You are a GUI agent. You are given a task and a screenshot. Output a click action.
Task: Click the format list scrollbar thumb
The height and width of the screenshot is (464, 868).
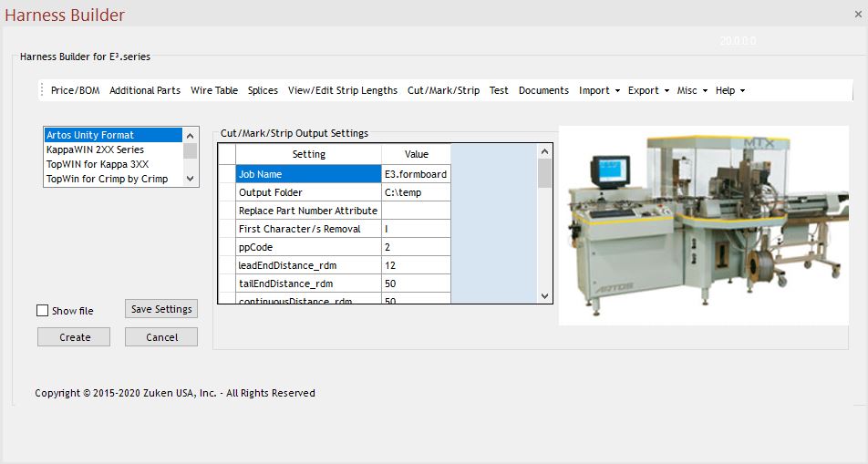(191, 150)
